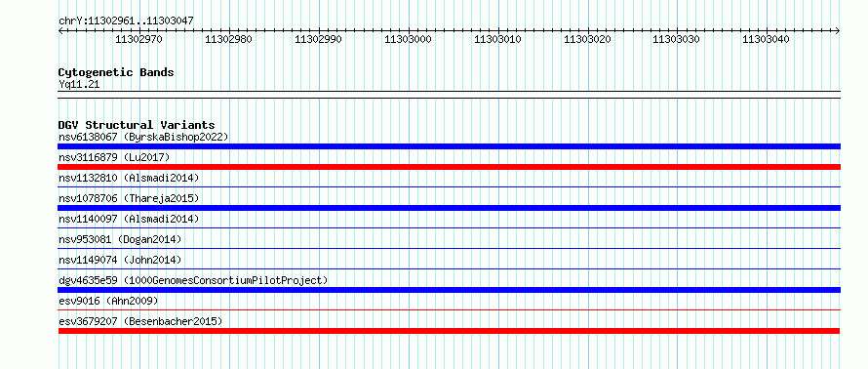Click ruler position 11303030
Screen dimensions: 868x369
(677, 39)
